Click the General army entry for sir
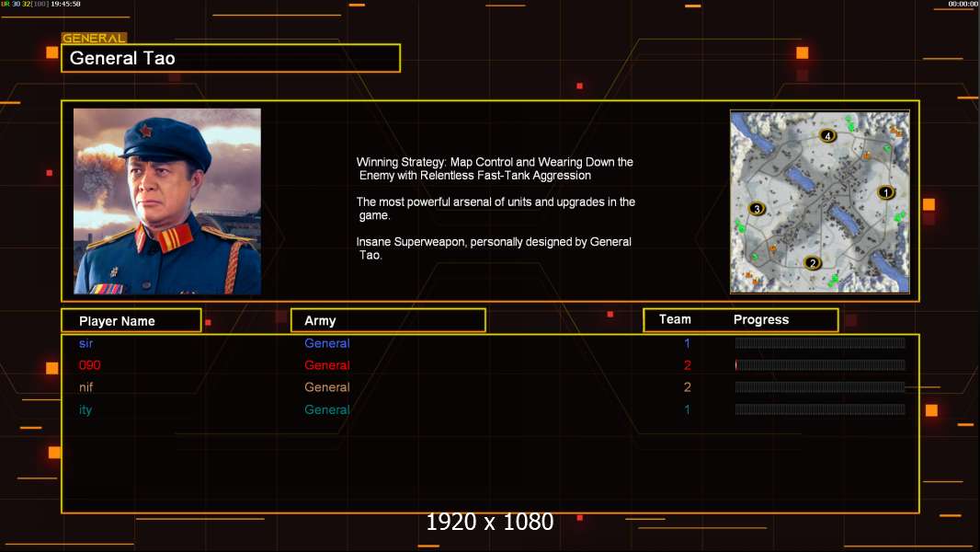 (x=327, y=343)
